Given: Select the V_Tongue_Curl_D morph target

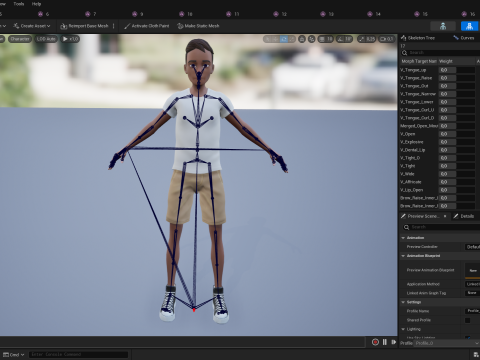Looking at the screenshot, I should click(417, 118).
